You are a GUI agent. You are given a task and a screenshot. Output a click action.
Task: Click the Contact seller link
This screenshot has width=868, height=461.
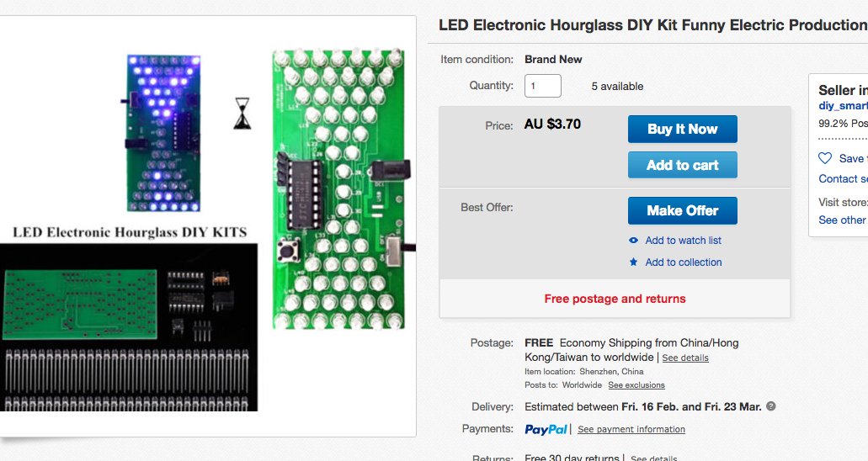point(843,178)
